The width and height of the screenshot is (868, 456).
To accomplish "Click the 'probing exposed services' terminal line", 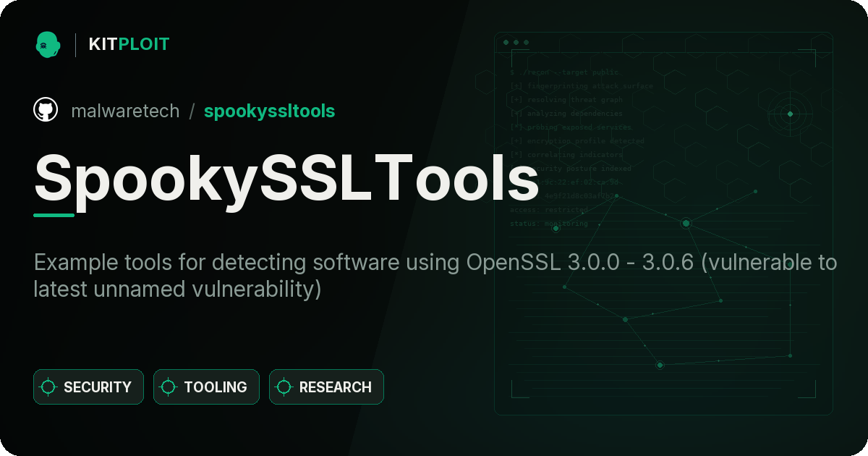I will (571, 127).
